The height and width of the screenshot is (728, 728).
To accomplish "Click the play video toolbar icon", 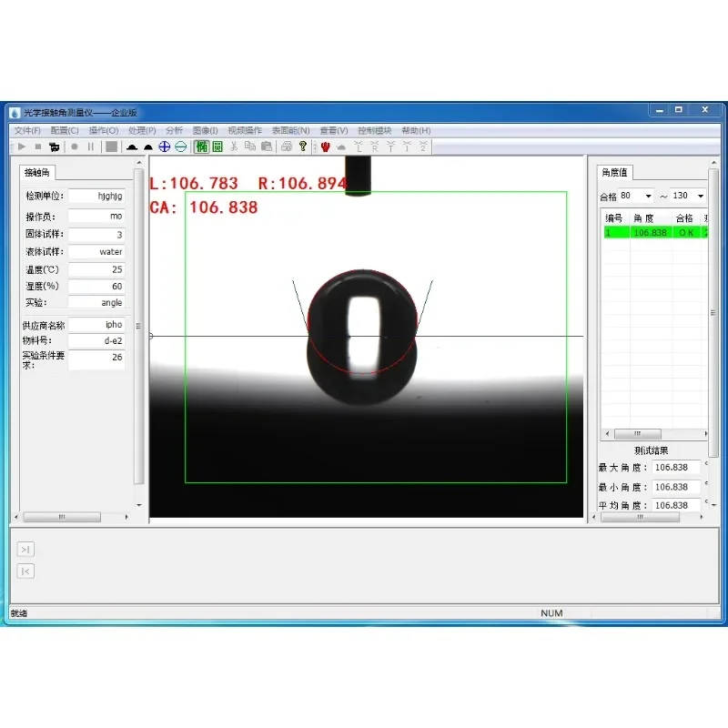I will (21, 147).
